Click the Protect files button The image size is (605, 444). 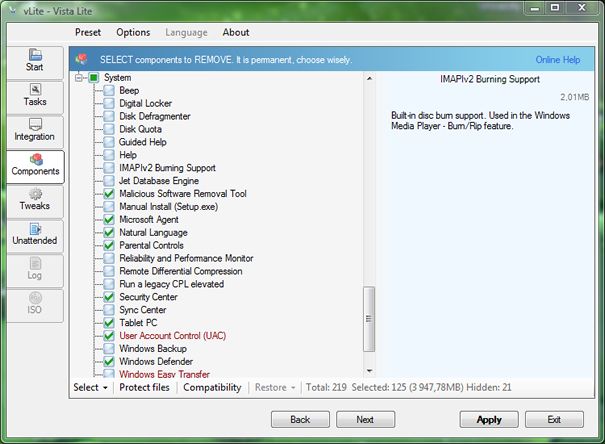pos(144,387)
